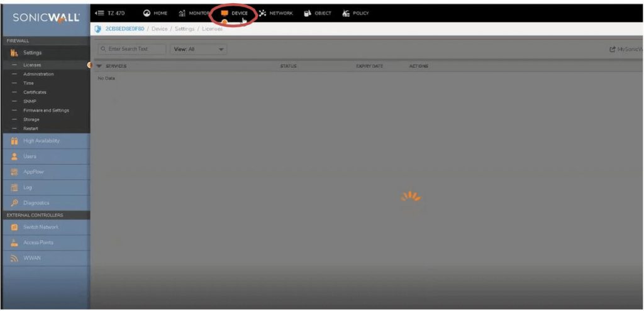The image size is (644, 311).
Task: Open the View: All dropdown
Action: coord(198,49)
